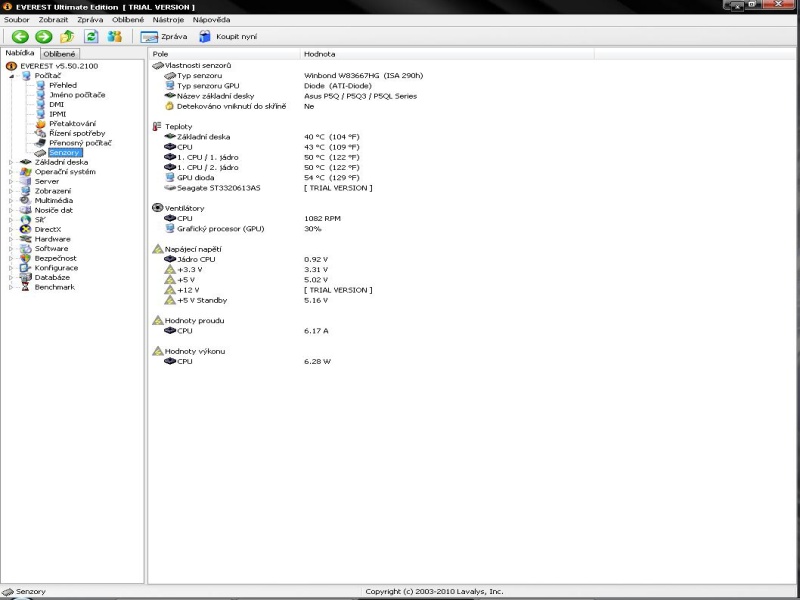Expand the Nosiče dat tree node
The image size is (800, 600).
tap(11, 210)
